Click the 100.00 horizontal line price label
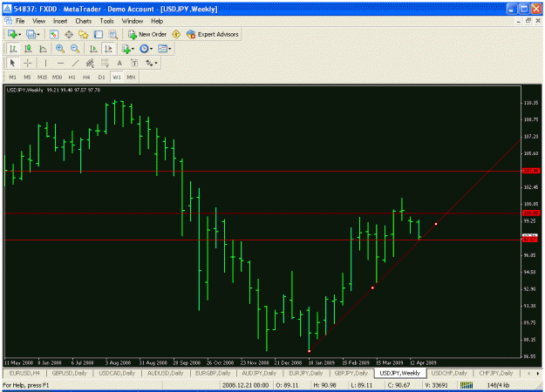 pyautogui.click(x=531, y=213)
